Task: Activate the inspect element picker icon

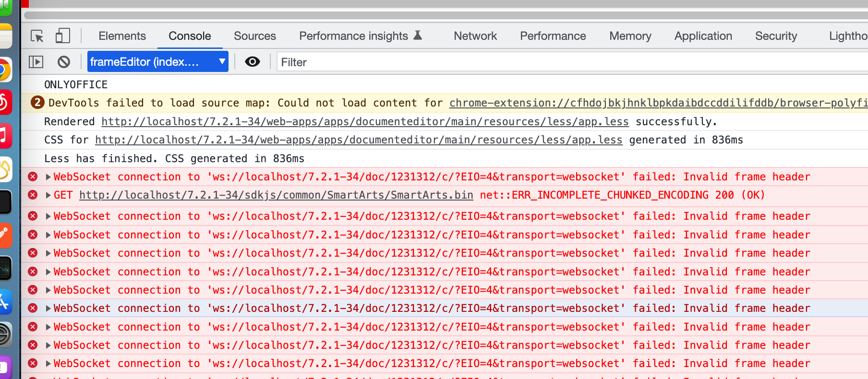Action: click(37, 36)
